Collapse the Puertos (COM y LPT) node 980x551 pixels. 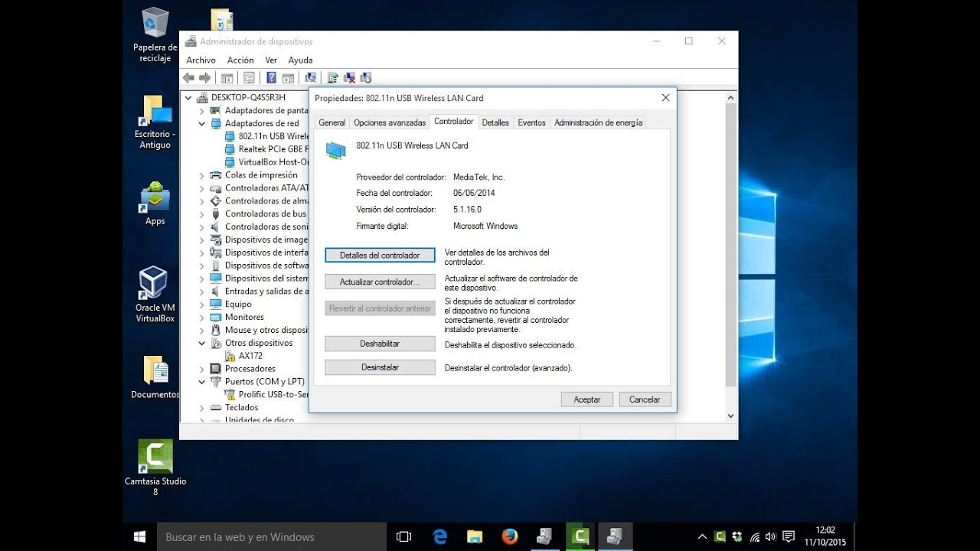(202, 382)
